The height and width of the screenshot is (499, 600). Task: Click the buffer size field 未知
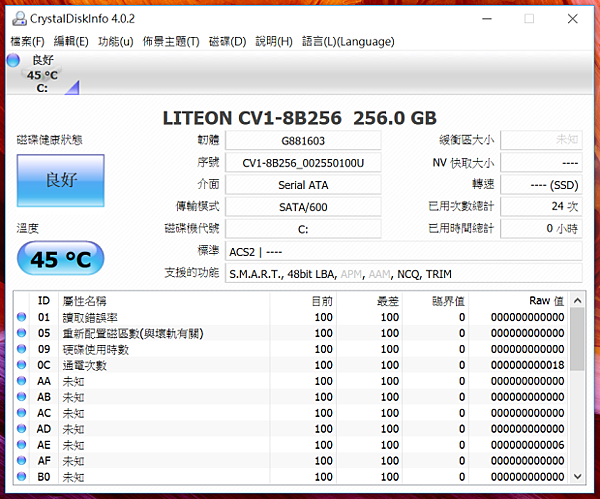coord(541,140)
